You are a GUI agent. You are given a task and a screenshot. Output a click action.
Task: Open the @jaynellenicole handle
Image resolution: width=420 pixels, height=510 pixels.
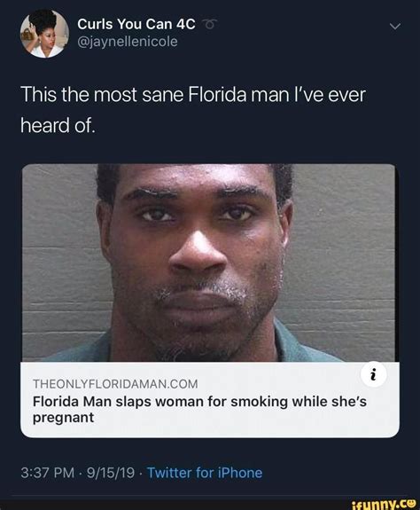[x=128, y=42]
